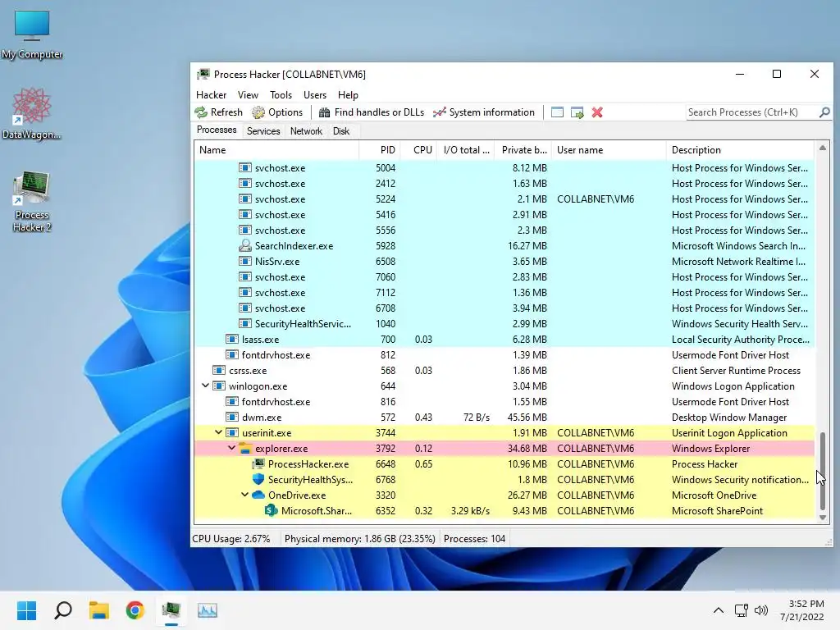Sort by the Private bytes column header
Screen dimensions: 840x630
(523, 150)
